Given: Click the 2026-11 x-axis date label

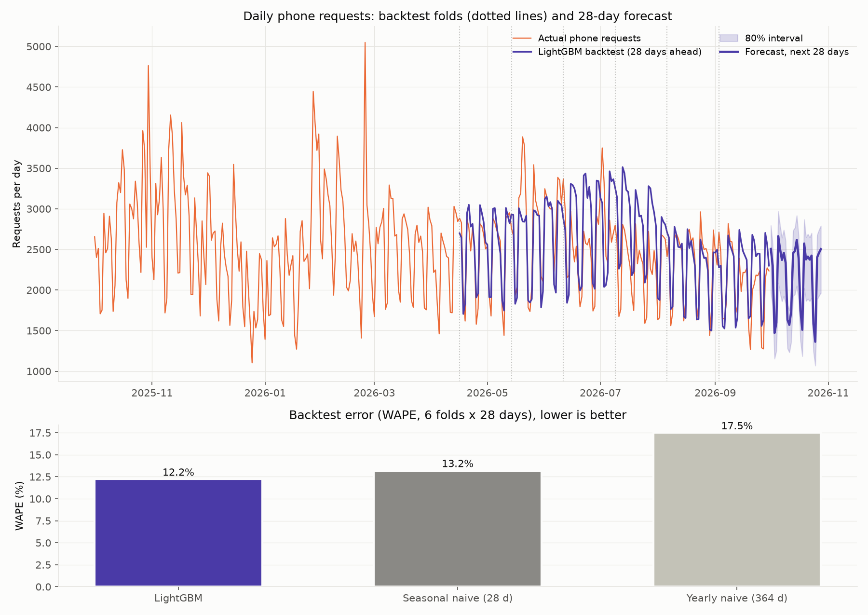Looking at the screenshot, I should coord(828,393).
